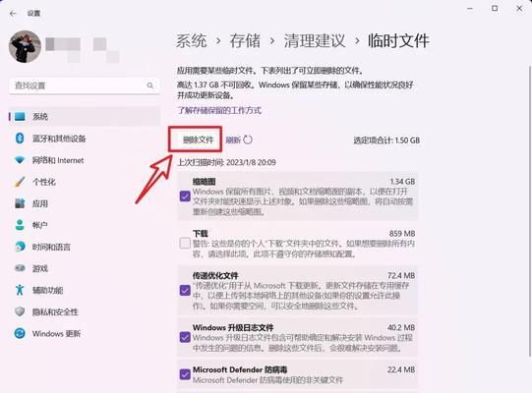This screenshot has height=393, width=532.
Task: Click the circular refresh icon beside 刷新
Action: (x=248, y=140)
